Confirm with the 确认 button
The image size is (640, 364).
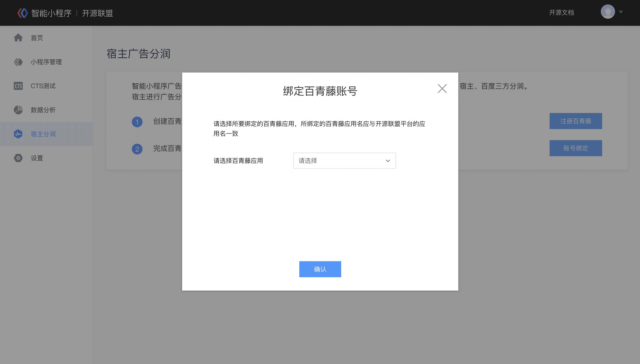click(320, 269)
